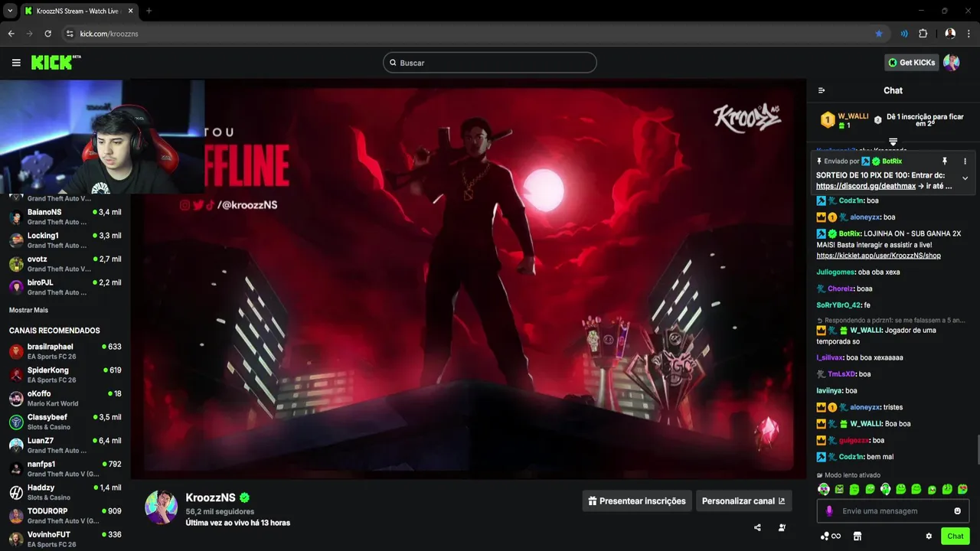The image size is (980, 551).
Task: Reload the browser page
Action: point(47,34)
